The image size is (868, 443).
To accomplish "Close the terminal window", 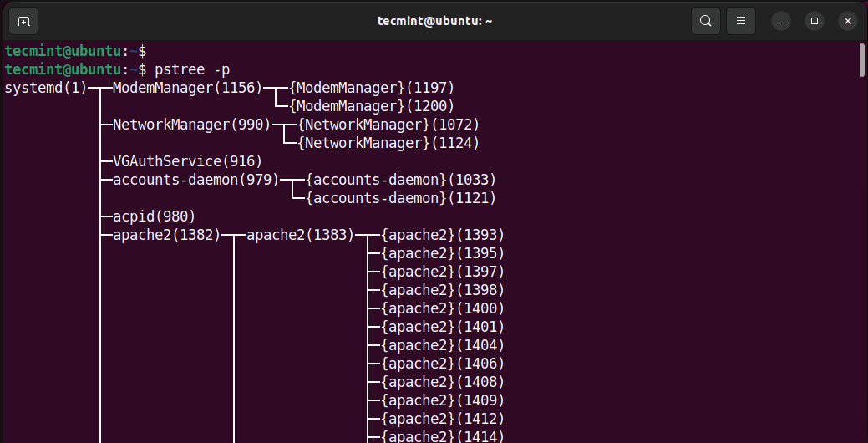I will tap(847, 21).
